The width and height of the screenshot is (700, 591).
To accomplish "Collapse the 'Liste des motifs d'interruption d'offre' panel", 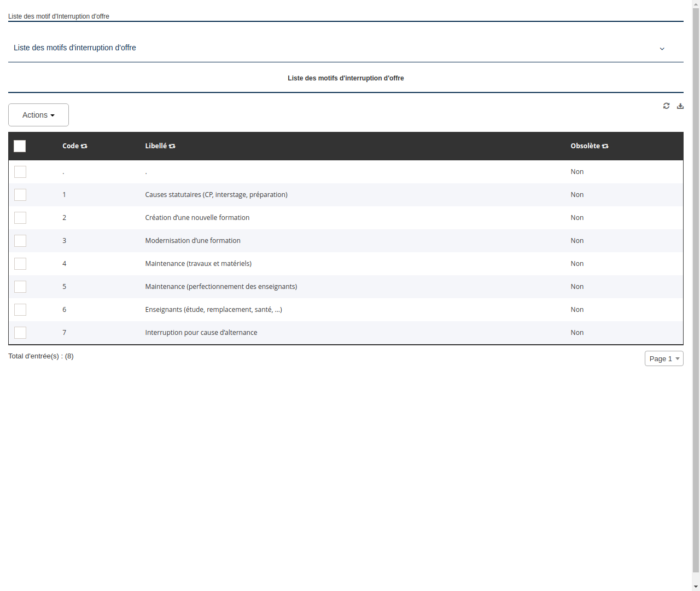I will tap(662, 49).
